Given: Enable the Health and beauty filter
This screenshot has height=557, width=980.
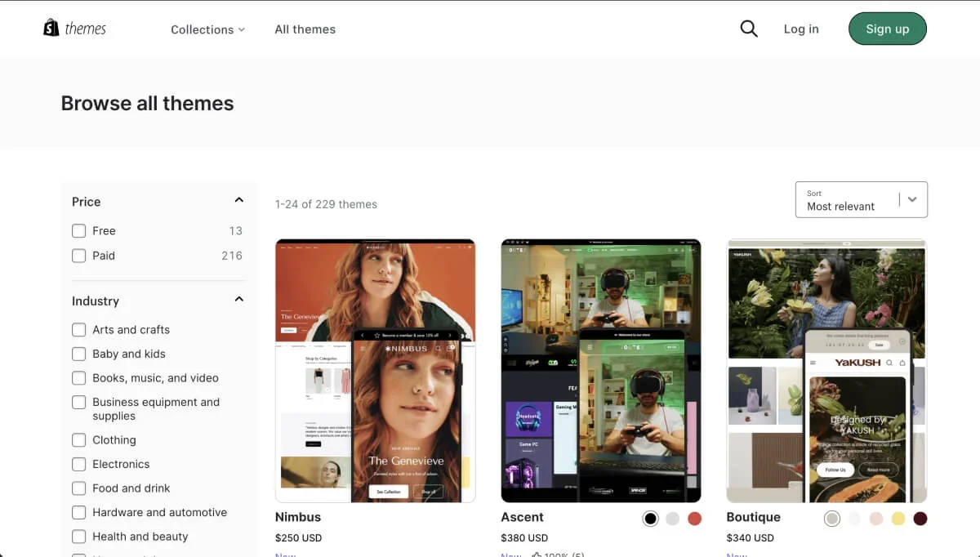Looking at the screenshot, I should point(78,537).
